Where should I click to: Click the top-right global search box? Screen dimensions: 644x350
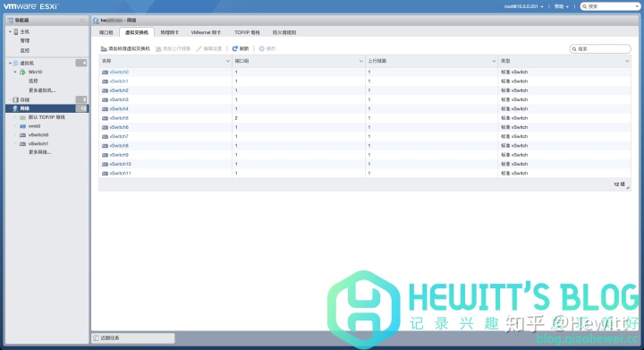610,6
